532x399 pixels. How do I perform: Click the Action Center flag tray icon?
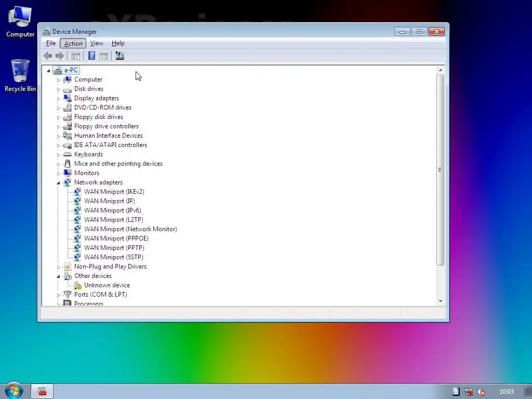click(456, 392)
